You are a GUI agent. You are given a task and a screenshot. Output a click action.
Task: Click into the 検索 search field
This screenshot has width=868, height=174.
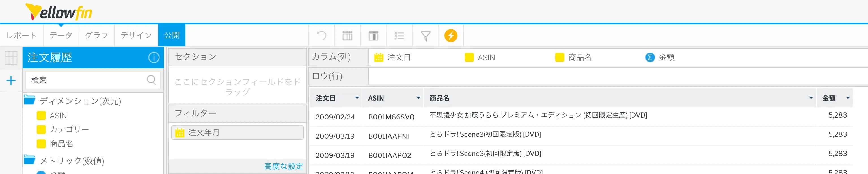(x=86, y=80)
